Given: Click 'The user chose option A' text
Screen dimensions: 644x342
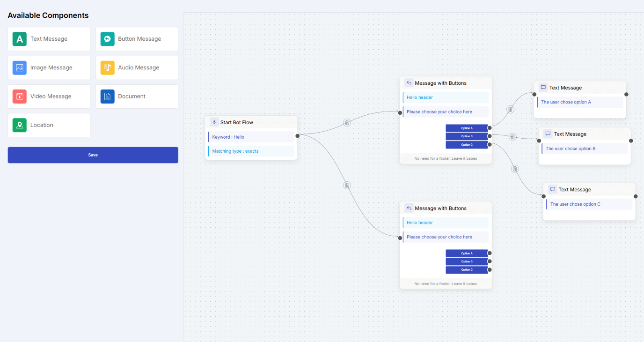Looking at the screenshot, I should pyautogui.click(x=566, y=102).
